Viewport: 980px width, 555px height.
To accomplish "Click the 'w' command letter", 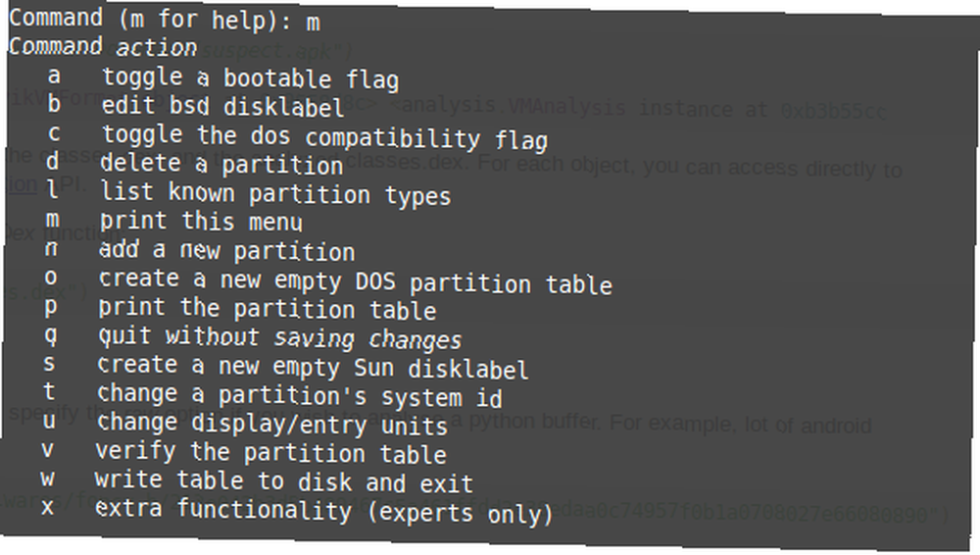I will click(47, 479).
